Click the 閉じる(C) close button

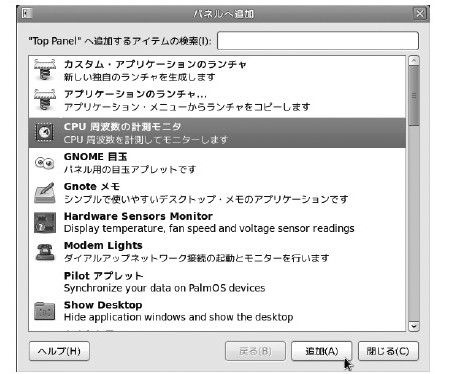(x=388, y=351)
